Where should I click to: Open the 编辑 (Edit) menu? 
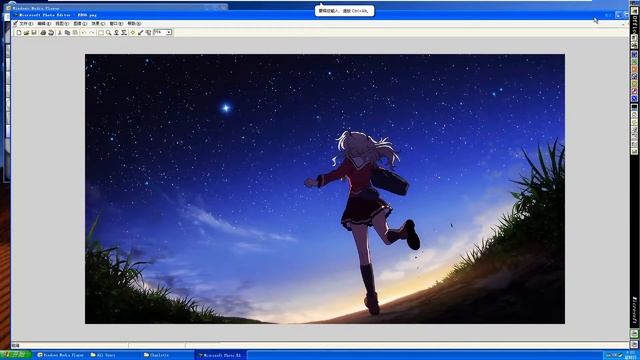44,24
